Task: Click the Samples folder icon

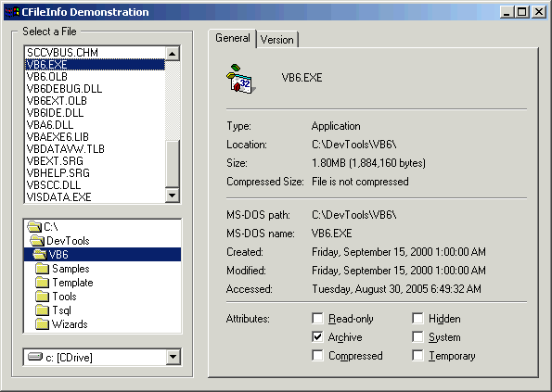Action: click(x=43, y=269)
